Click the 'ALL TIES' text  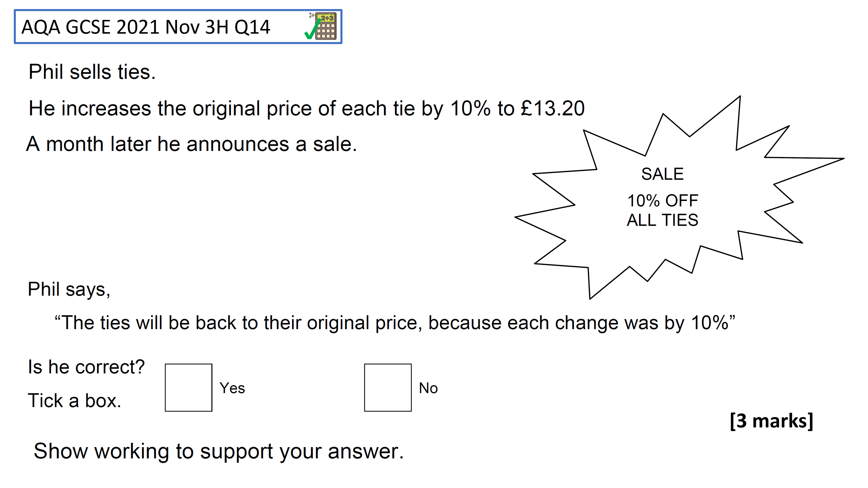(x=663, y=220)
